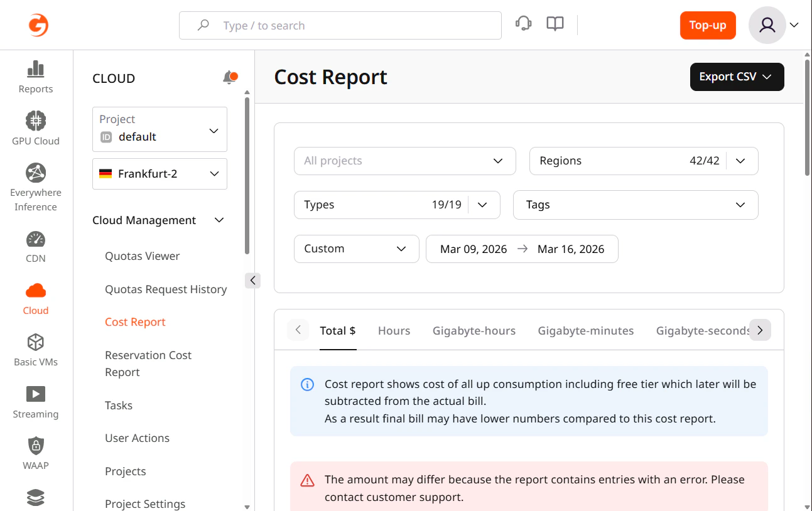Open the Quotas Viewer page
The image size is (812, 511).
141,255
